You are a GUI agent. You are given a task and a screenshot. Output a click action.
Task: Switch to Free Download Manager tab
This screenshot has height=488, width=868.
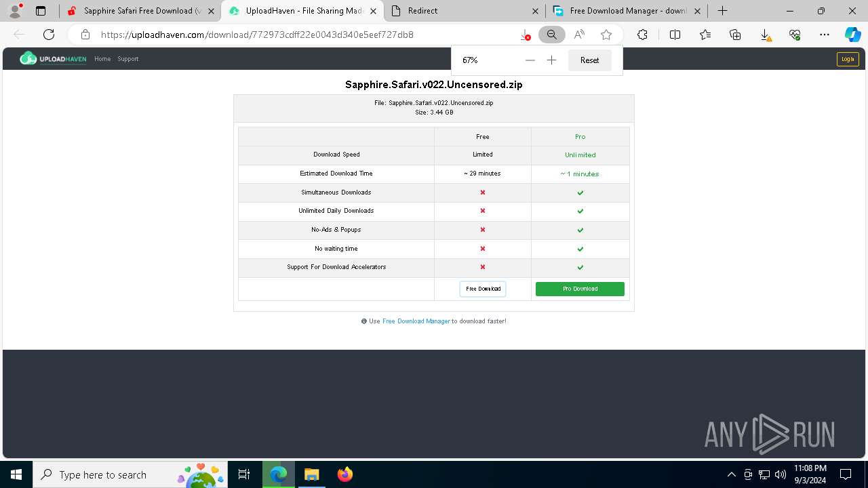(627, 11)
